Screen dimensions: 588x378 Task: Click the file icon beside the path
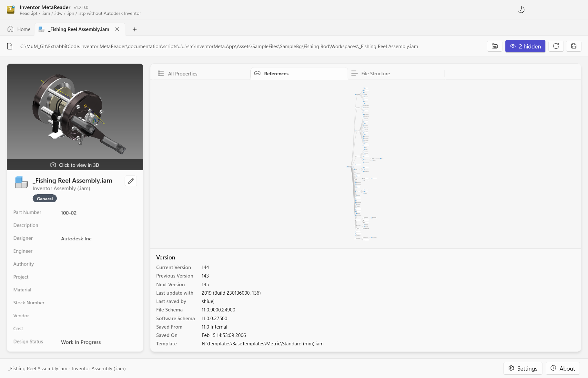10,46
